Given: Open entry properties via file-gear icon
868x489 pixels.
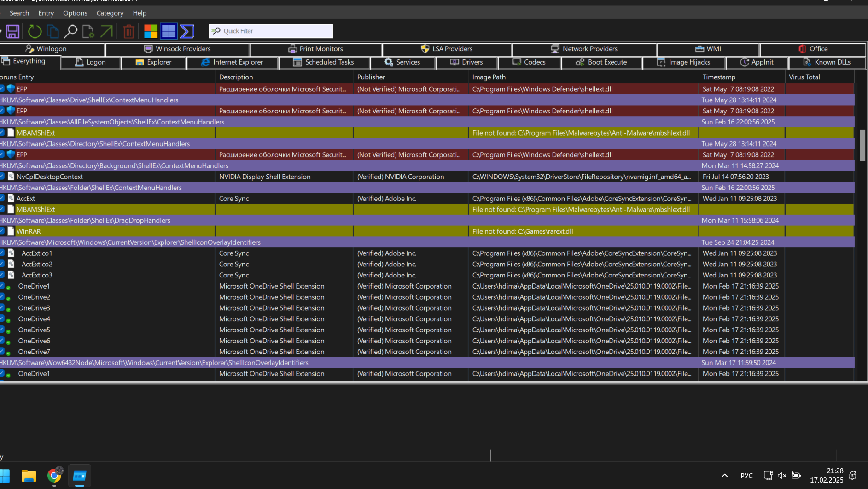Looking at the screenshot, I should (88, 31).
